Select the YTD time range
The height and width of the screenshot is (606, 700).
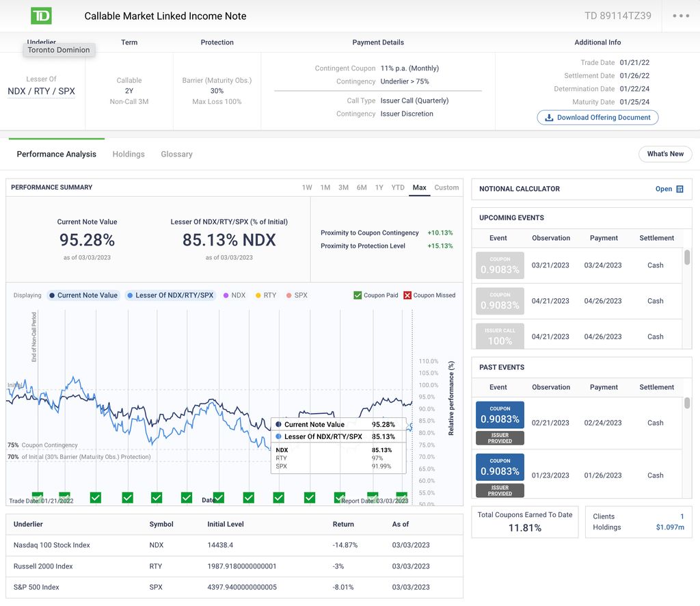coord(398,187)
